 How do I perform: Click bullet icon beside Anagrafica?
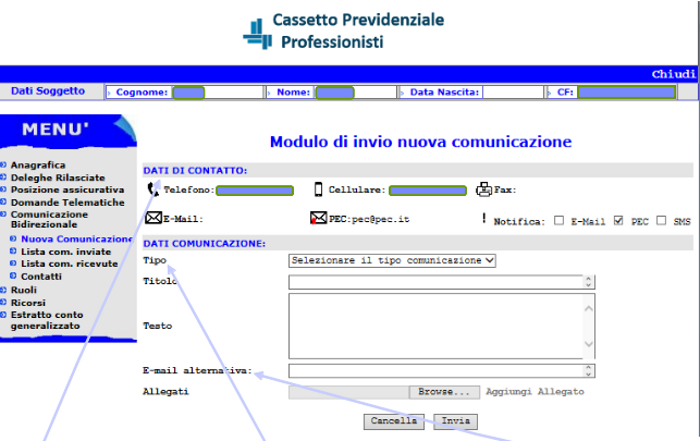4,165
